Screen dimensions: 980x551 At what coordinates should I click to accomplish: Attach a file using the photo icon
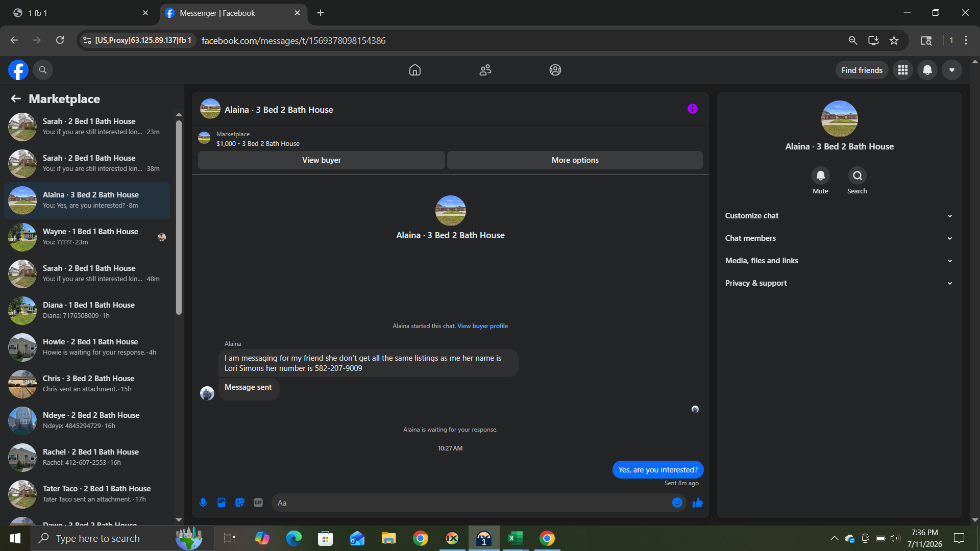[x=222, y=503]
